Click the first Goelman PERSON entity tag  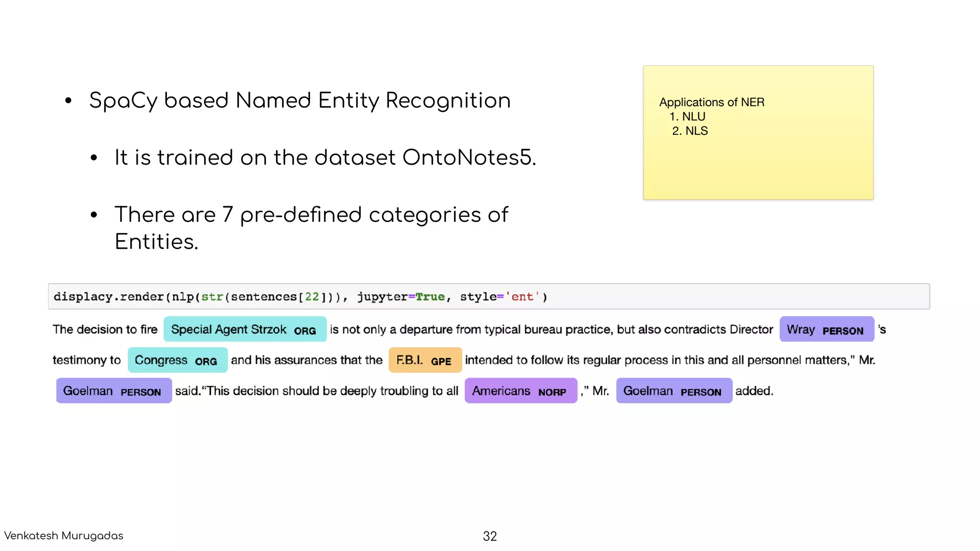click(x=113, y=391)
